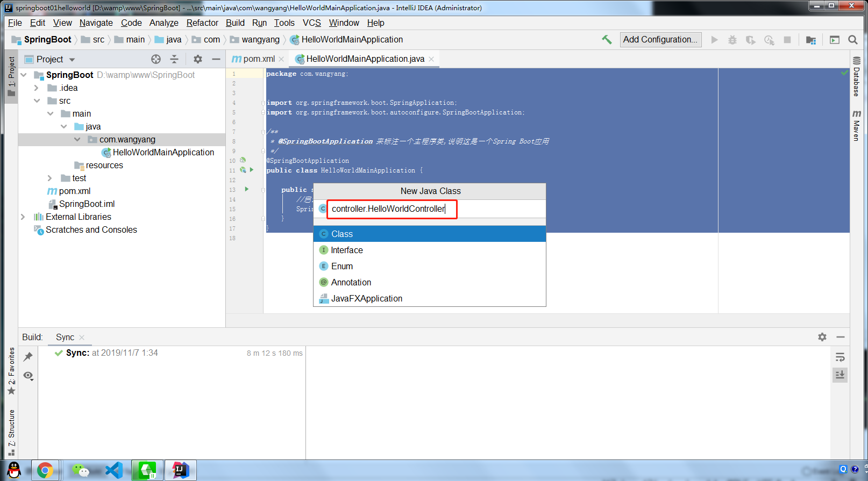Click the pin tab icon in Build panel
This screenshot has height=481, width=868.
[28, 356]
